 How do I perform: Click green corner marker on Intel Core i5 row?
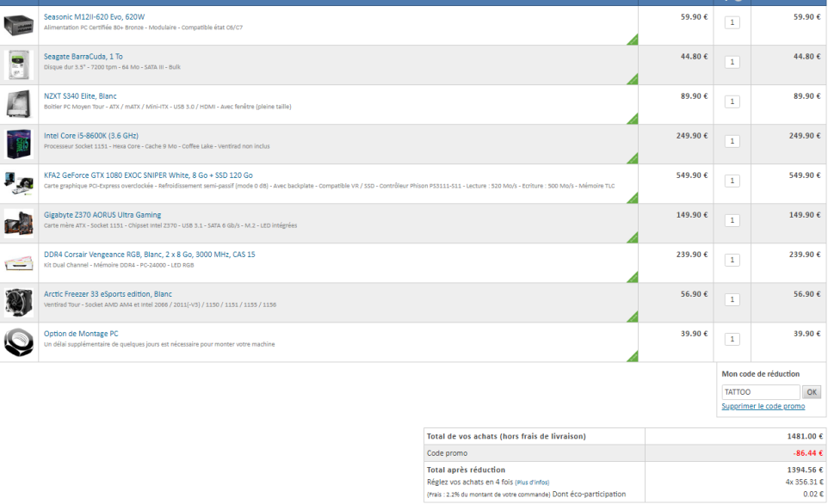(633, 159)
